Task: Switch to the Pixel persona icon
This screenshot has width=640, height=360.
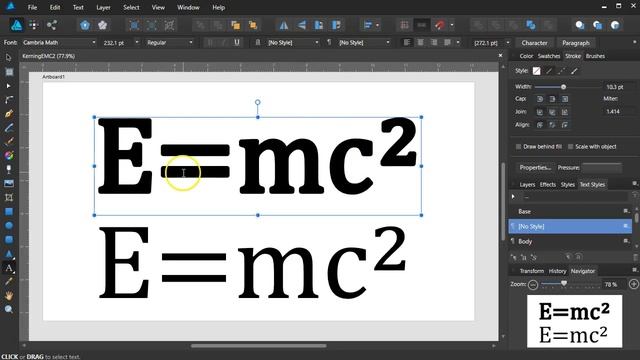Action: [x=34, y=25]
